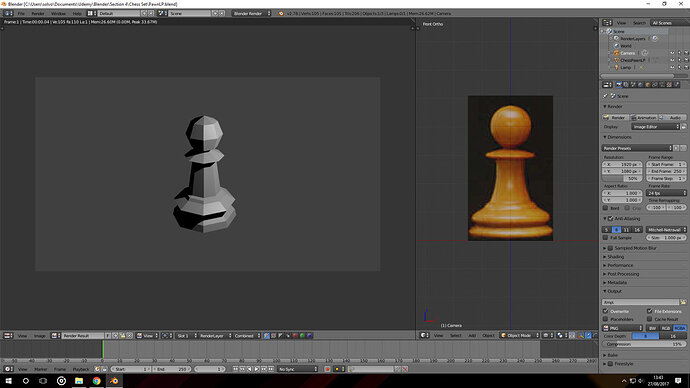Image resolution: width=690 pixels, height=388 pixels.
Task: Toggle the File Extensions checkbox
Action: [x=650, y=311]
